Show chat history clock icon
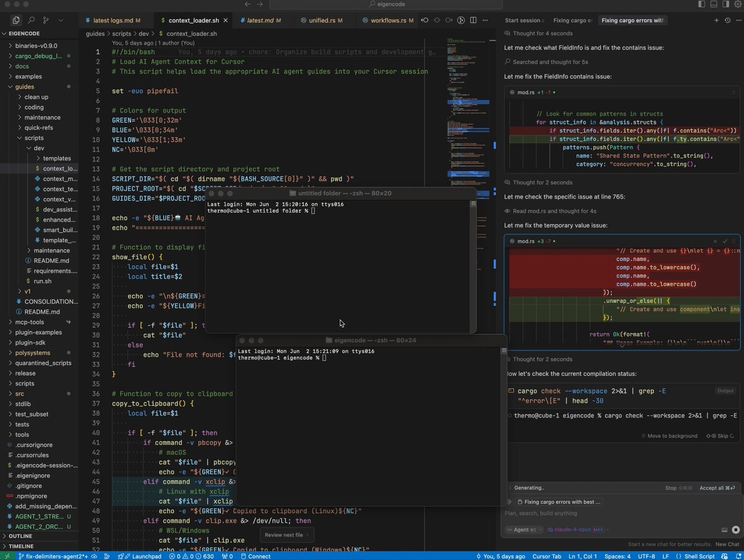The height and width of the screenshot is (560, 744). 727,20
